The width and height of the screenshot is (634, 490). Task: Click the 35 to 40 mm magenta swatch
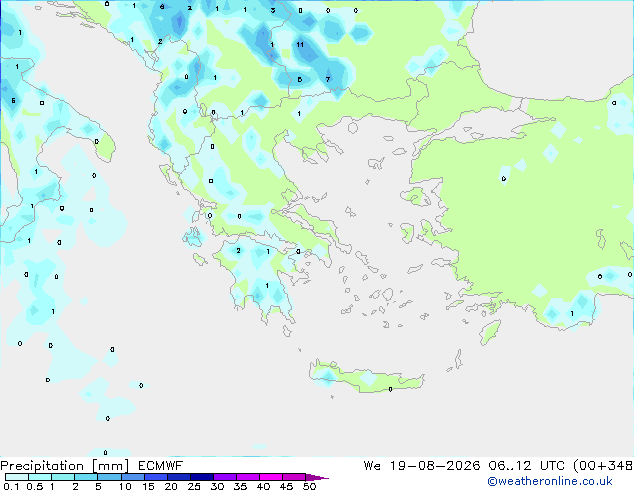248,477
